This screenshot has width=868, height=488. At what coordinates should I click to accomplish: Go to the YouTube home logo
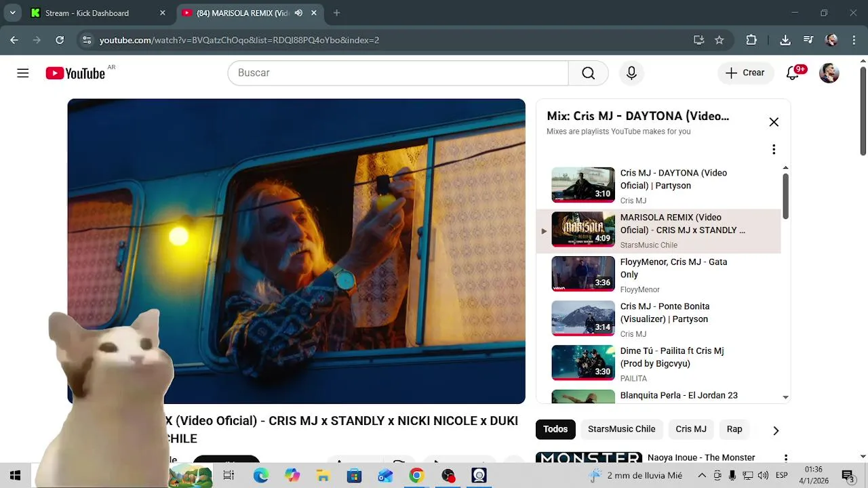75,73
